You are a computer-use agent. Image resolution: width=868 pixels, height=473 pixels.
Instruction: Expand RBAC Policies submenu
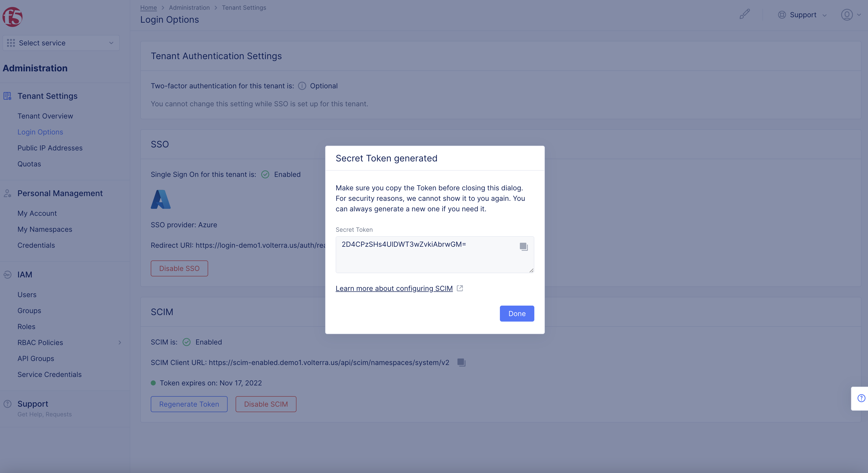click(x=119, y=342)
